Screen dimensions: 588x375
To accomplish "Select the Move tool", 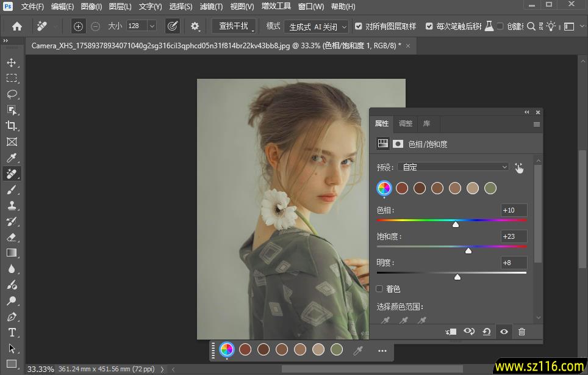I will (x=11, y=62).
